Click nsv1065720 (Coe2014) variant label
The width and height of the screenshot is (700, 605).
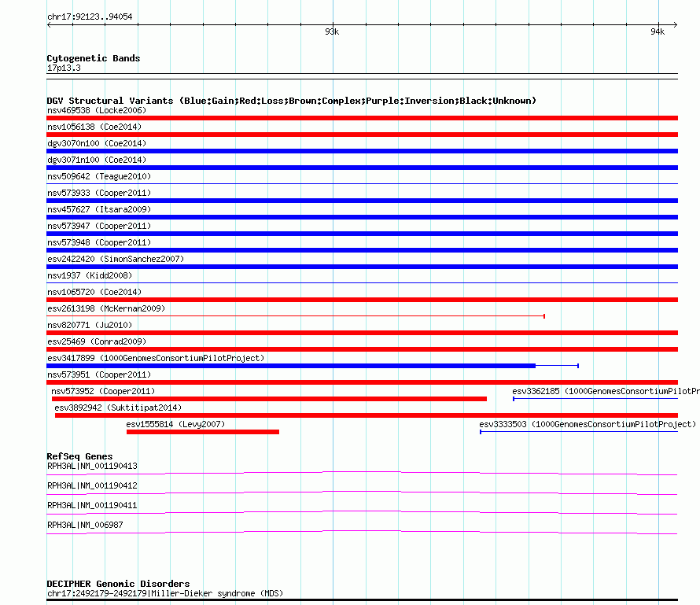(x=94, y=292)
